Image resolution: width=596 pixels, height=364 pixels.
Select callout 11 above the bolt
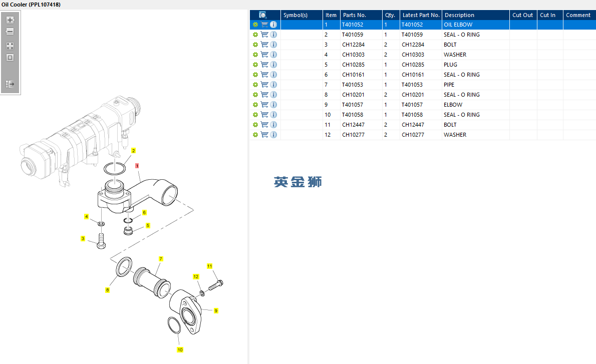click(x=209, y=266)
